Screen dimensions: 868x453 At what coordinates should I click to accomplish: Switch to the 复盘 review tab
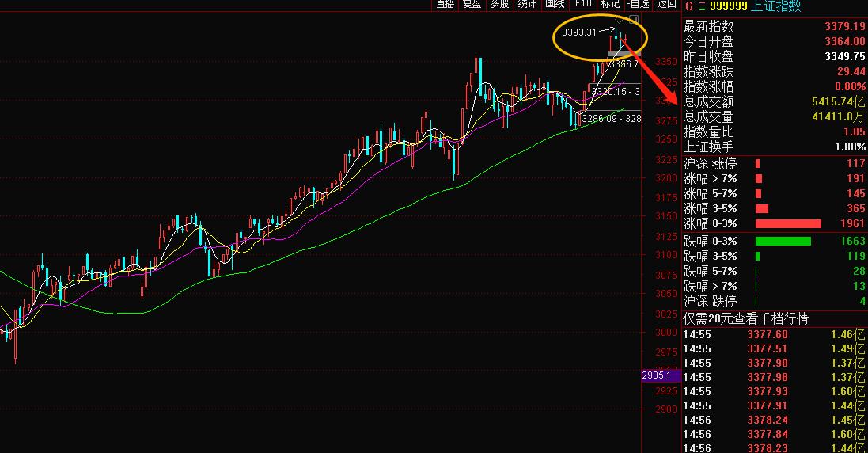point(472,5)
